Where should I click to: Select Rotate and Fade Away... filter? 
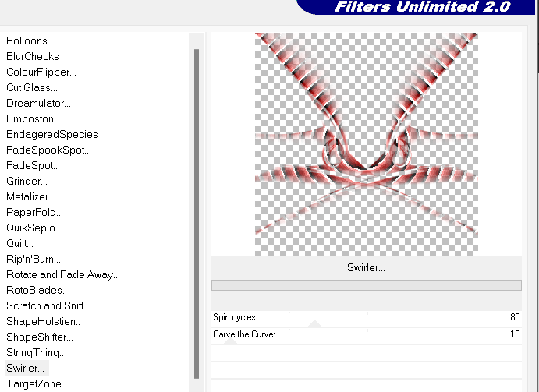tap(63, 274)
